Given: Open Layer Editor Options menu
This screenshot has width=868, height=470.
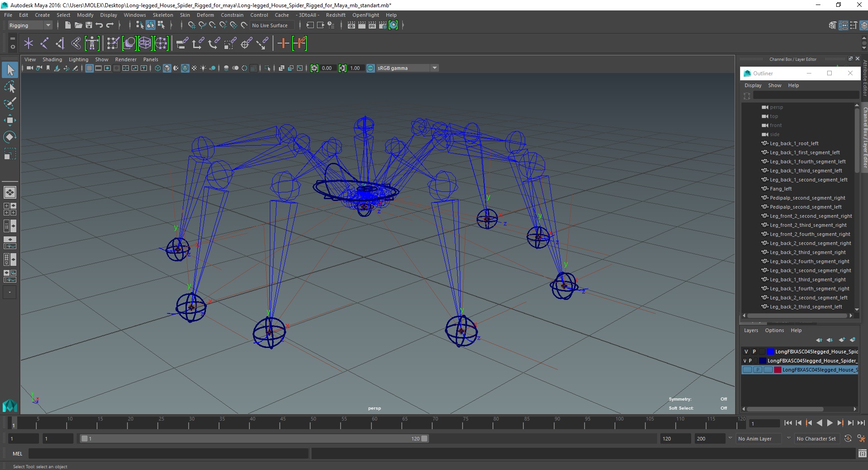Looking at the screenshot, I should point(774,330).
